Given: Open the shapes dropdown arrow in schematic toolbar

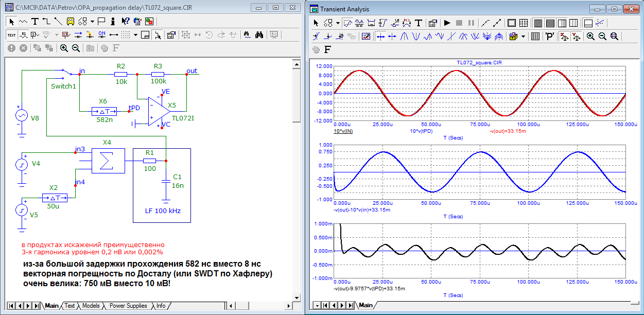Looking at the screenshot, I should pyautogui.click(x=92, y=22).
